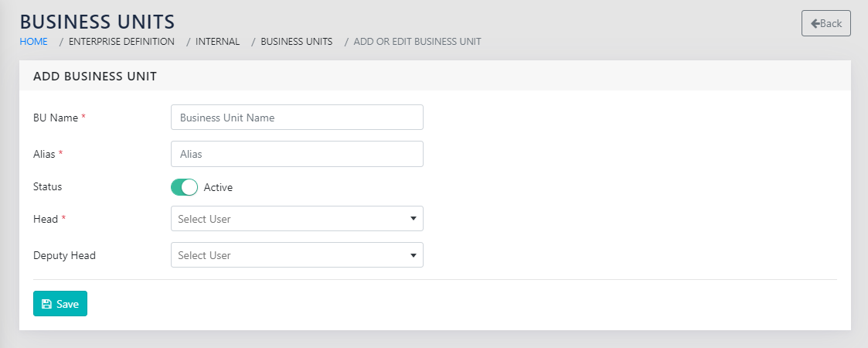Viewport: 868px width, 348px height.
Task: Open the Head Select User dropdown
Action: 297,219
